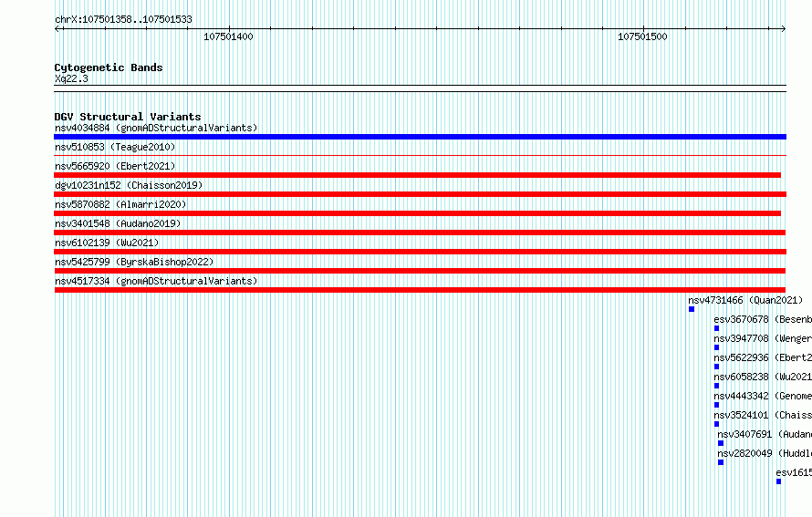Open nsv5425799 (ByrskaBishop2022) variant label
Image resolution: width=812 pixels, height=517 pixels.
(x=134, y=262)
